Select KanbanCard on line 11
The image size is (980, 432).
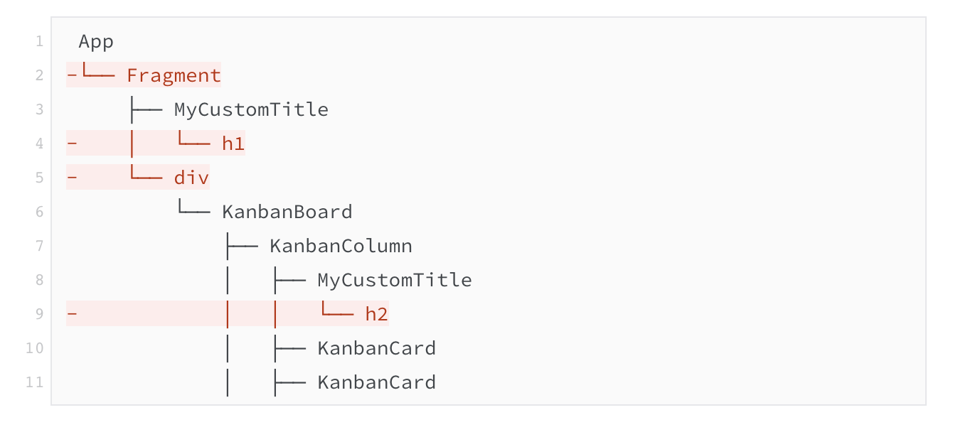(x=376, y=382)
